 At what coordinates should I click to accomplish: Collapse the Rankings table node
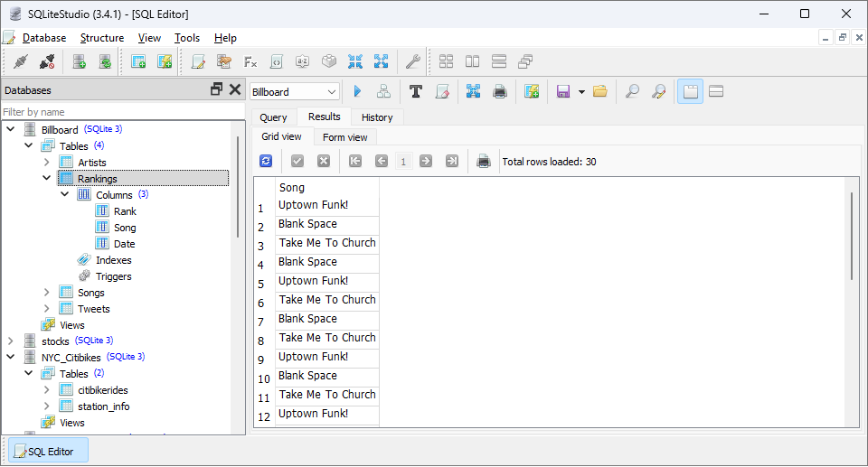pos(47,178)
